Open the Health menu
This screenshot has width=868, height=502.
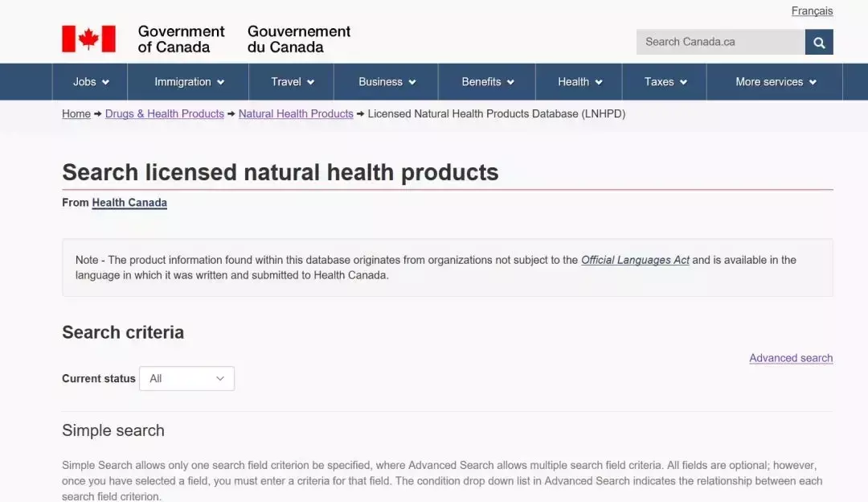579,82
